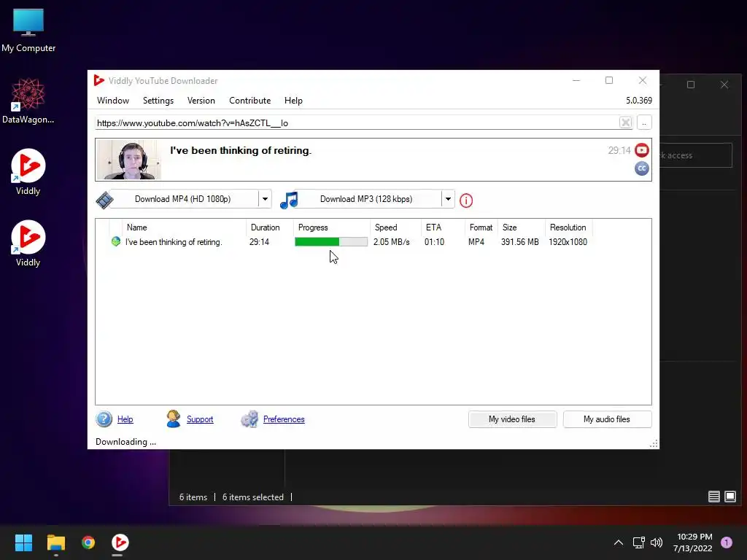747x560 pixels.
Task: Open the Help link at bottom
Action: [x=125, y=419]
